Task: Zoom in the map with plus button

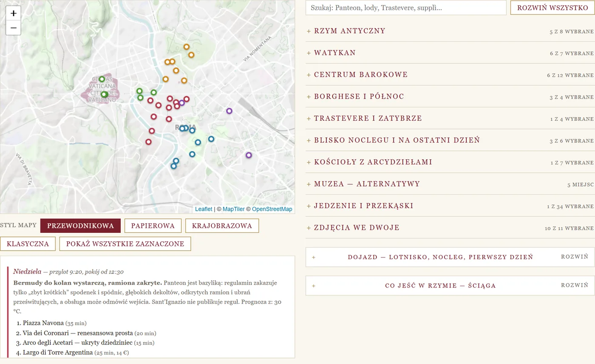Action: point(14,13)
